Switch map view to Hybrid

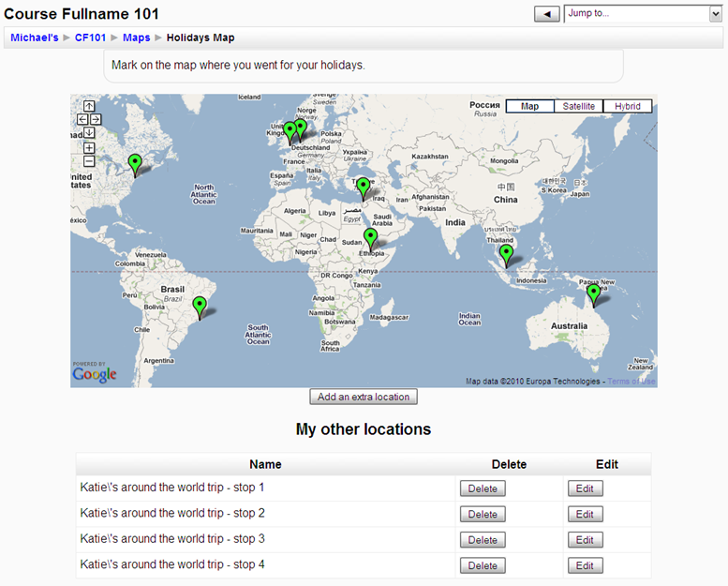[x=628, y=106]
